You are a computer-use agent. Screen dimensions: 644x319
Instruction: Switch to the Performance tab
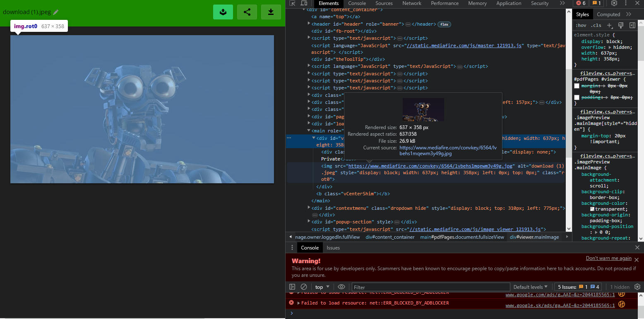[x=445, y=3]
